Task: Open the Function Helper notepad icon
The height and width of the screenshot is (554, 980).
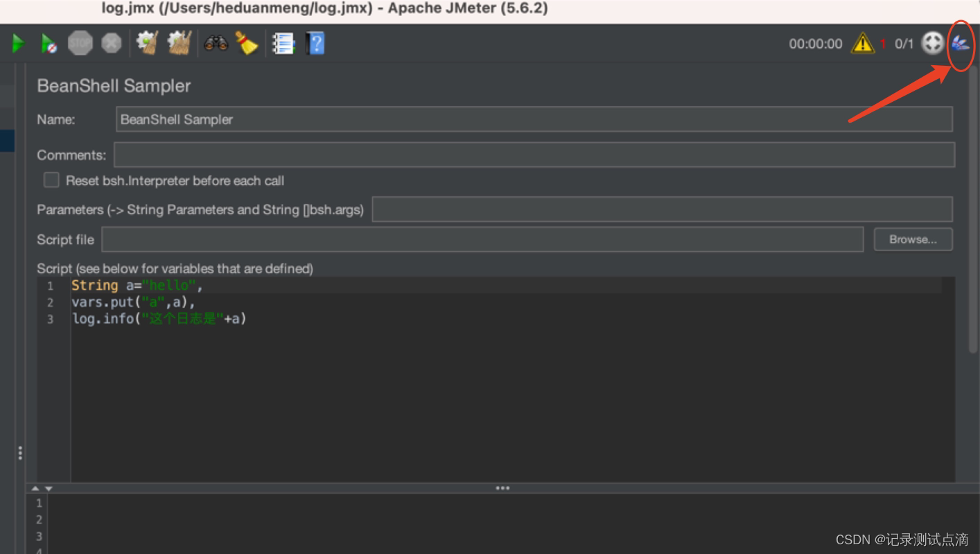Action: pos(283,44)
